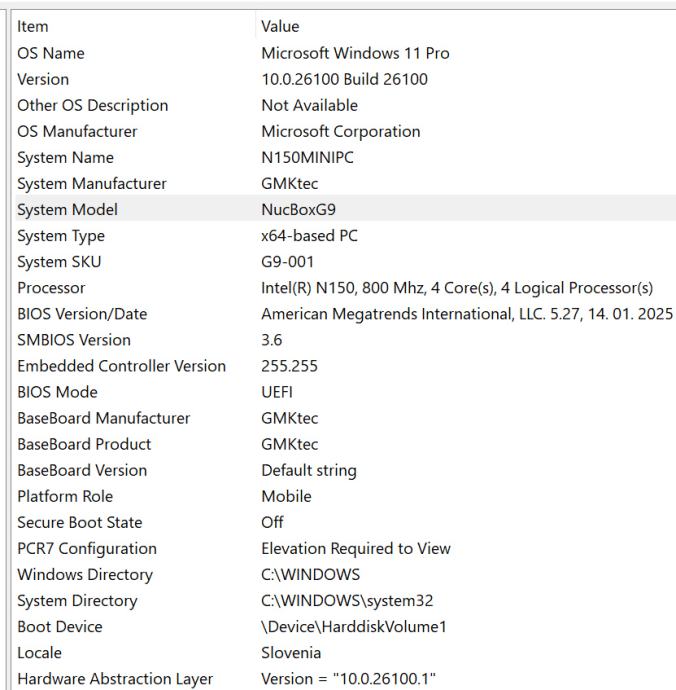Click the G9-001 value
Viewport: 676px width, 690px height.
[x=287, y=262]
